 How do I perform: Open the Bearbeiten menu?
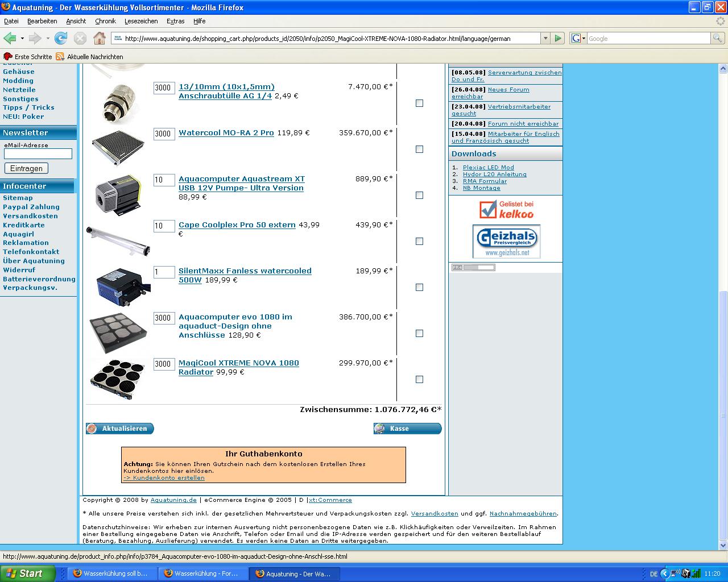[42, 21]
